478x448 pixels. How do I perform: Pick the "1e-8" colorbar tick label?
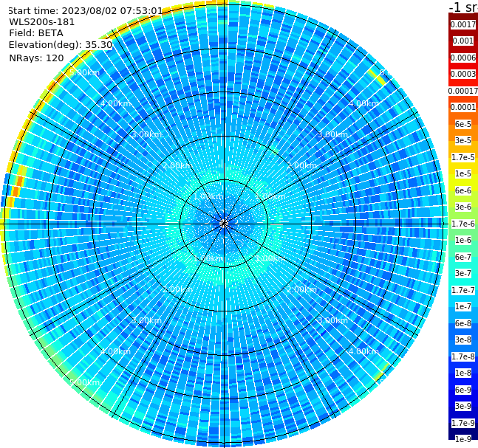(x=463, y=373)
